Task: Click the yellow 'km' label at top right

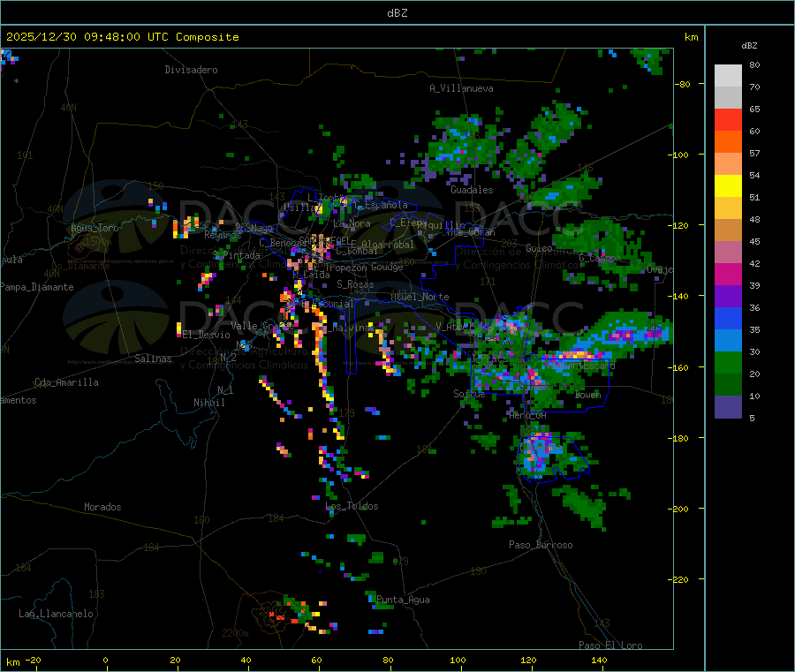Action: 691,37
